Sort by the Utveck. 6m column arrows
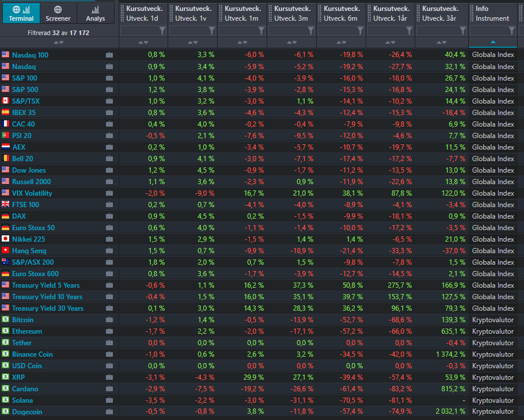 point(341,43)
